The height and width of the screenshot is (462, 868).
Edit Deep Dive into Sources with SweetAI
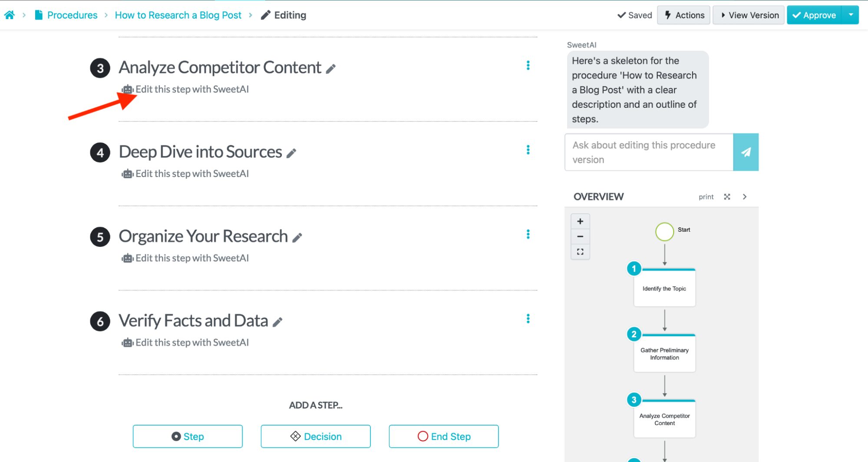pos(185,173)
